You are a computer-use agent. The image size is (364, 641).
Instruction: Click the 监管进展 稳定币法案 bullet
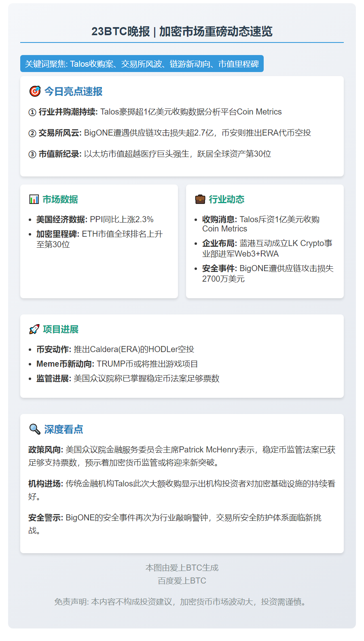click(128, 378)
